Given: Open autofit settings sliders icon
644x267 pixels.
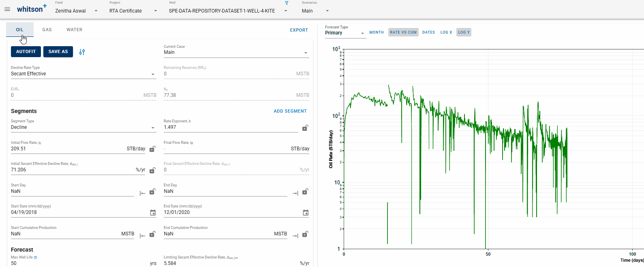Looking at the screenshot, I should [82, 52].
